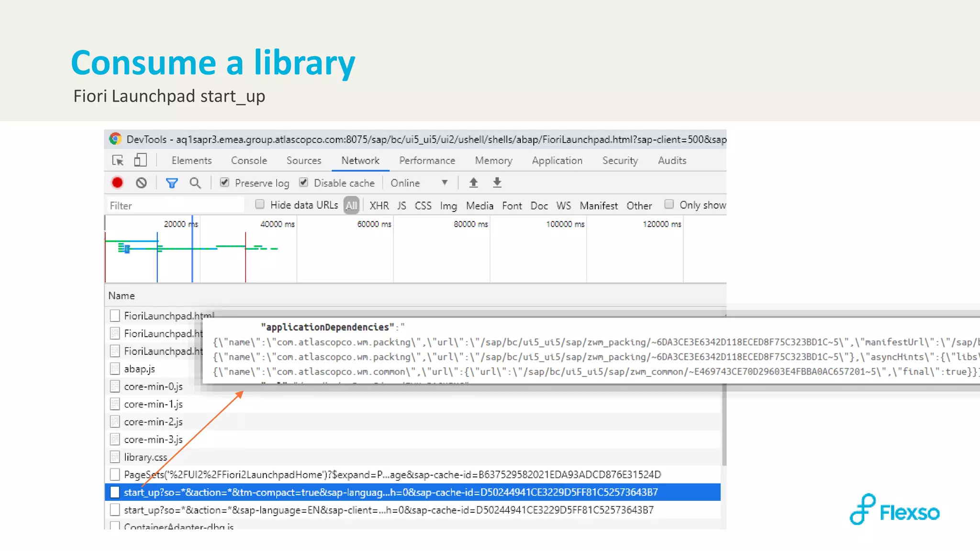Click the 120000 ms timeline marker
The image size is (980, 551).
pyautogui.click(x=662, y=224)
